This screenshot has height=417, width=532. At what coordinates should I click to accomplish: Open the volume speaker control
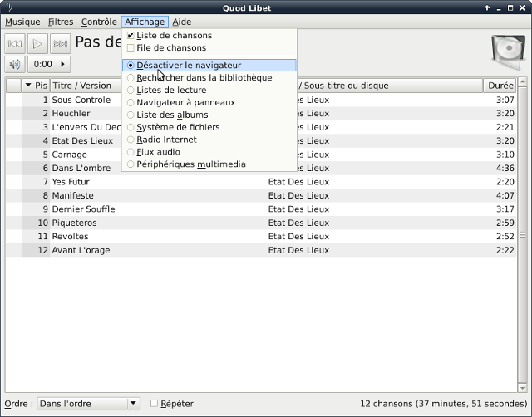click(x=15, y=64)
